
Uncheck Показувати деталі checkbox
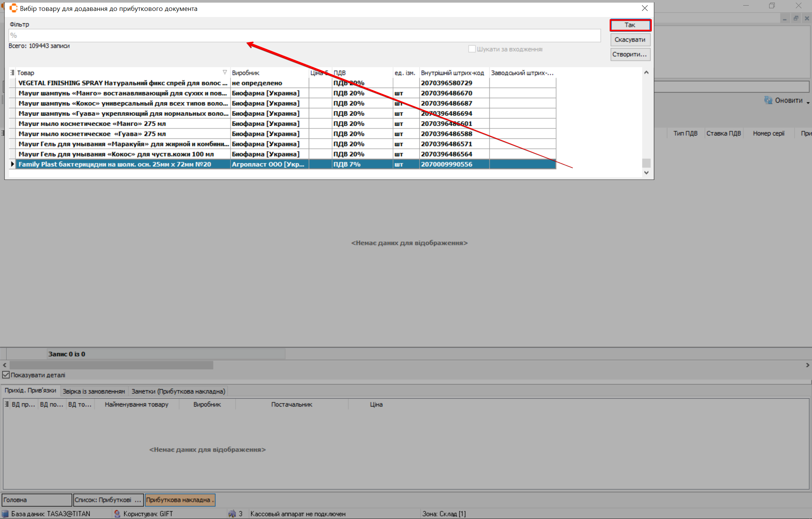(x=6, y=375)
